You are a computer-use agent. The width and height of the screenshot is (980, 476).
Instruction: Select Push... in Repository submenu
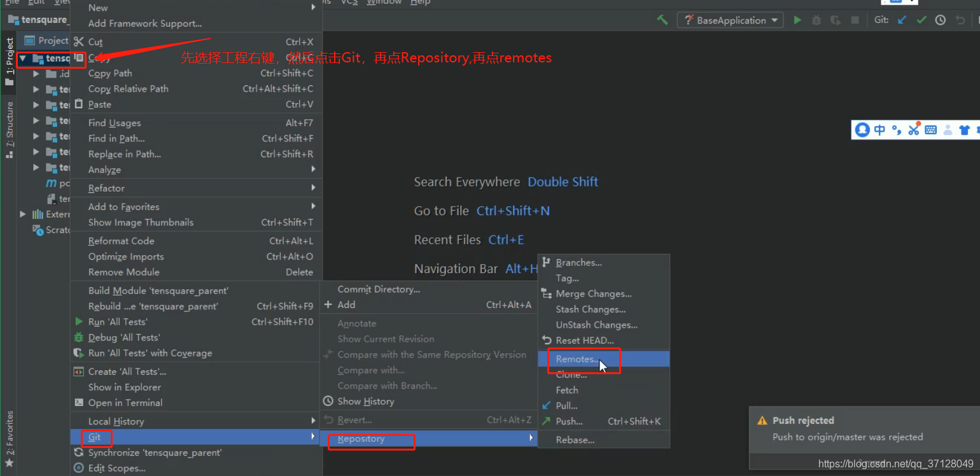pyautogui.click(x=604, y=421)
